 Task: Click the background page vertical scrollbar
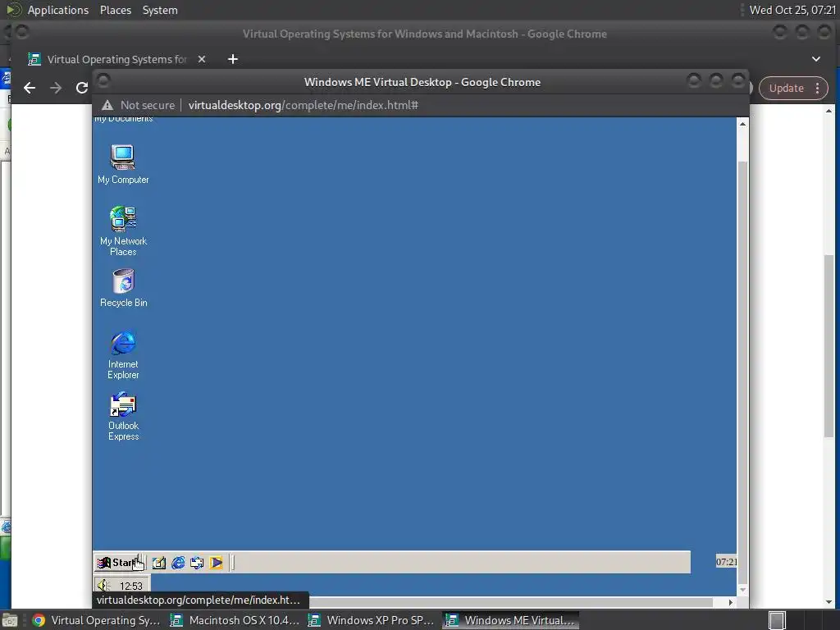(x=829, y=345)
